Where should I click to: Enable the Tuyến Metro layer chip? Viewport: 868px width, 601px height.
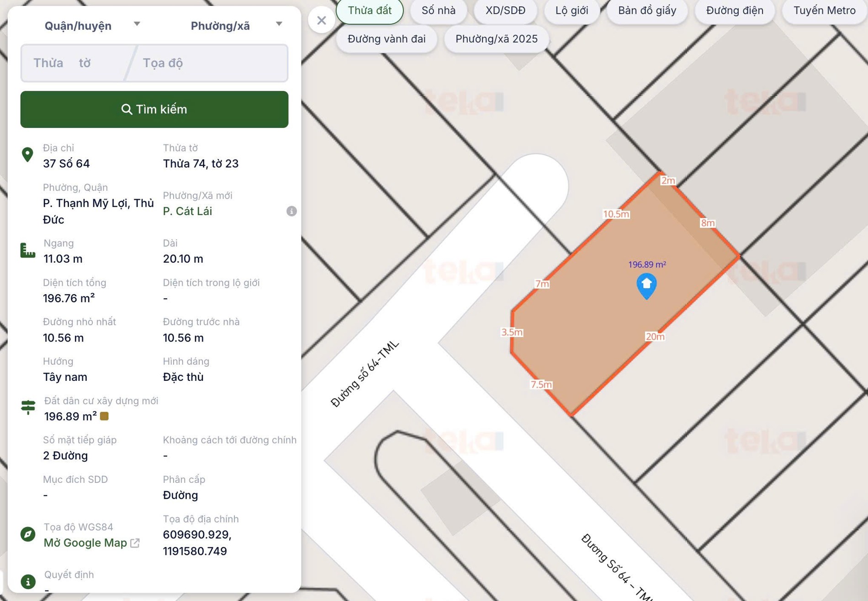825,11
